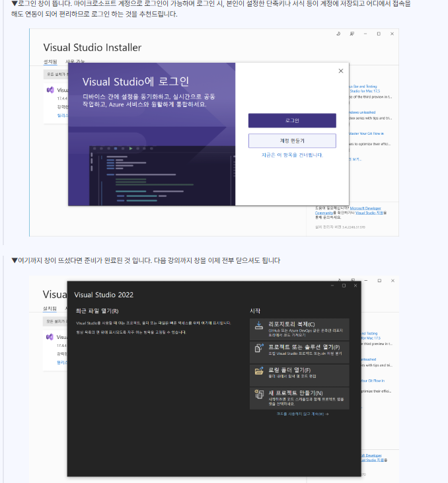Maximize the Visual Studio 2022 start window

coord(344,285)
